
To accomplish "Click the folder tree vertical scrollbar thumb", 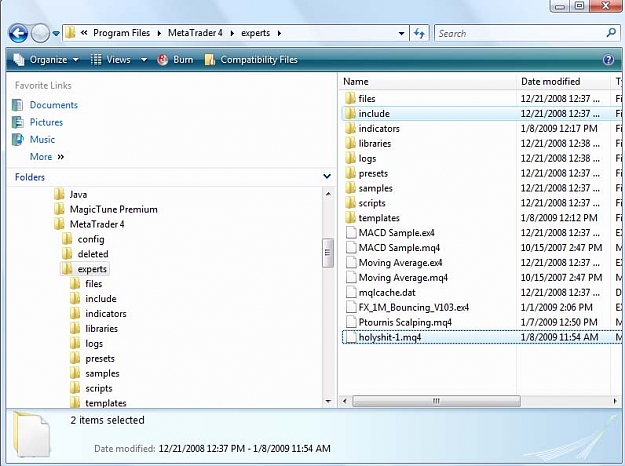I will [328, 253].
